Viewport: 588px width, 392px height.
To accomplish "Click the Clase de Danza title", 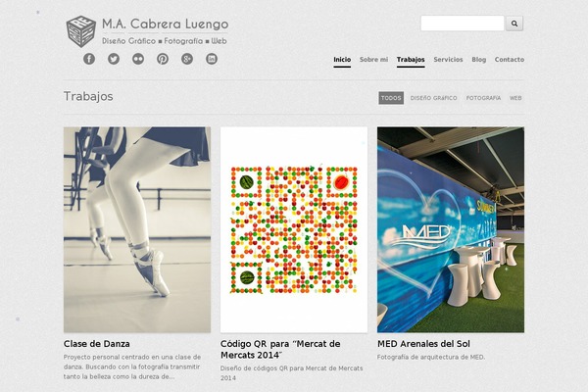I will [x=97, y=344].
